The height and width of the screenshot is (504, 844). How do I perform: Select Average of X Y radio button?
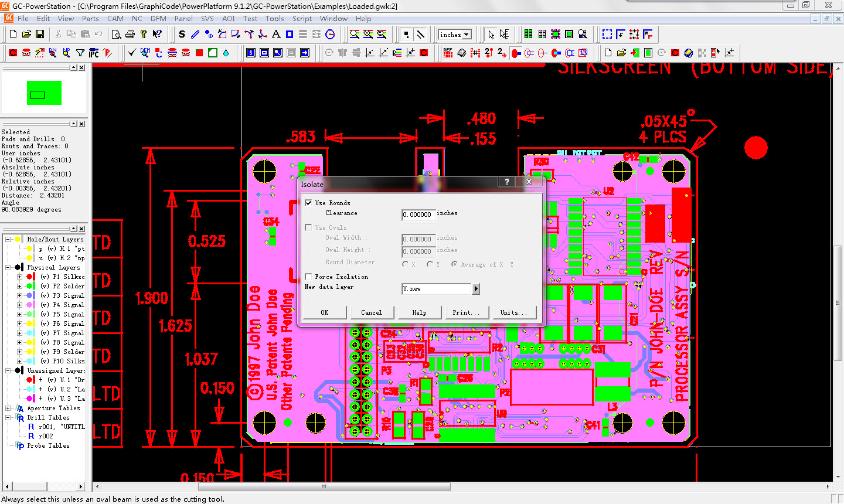[454, 264]
